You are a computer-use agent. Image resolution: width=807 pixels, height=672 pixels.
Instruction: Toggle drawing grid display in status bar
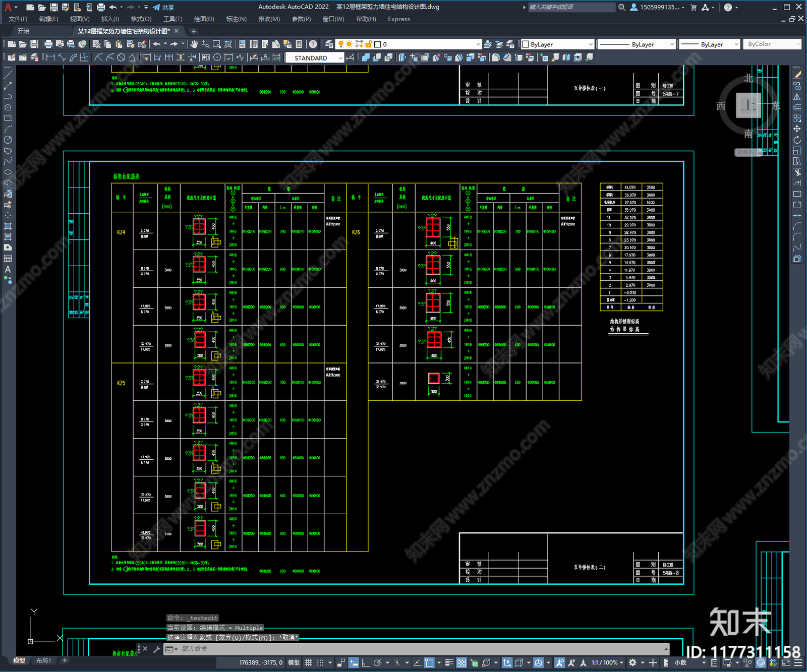[308, 662]
